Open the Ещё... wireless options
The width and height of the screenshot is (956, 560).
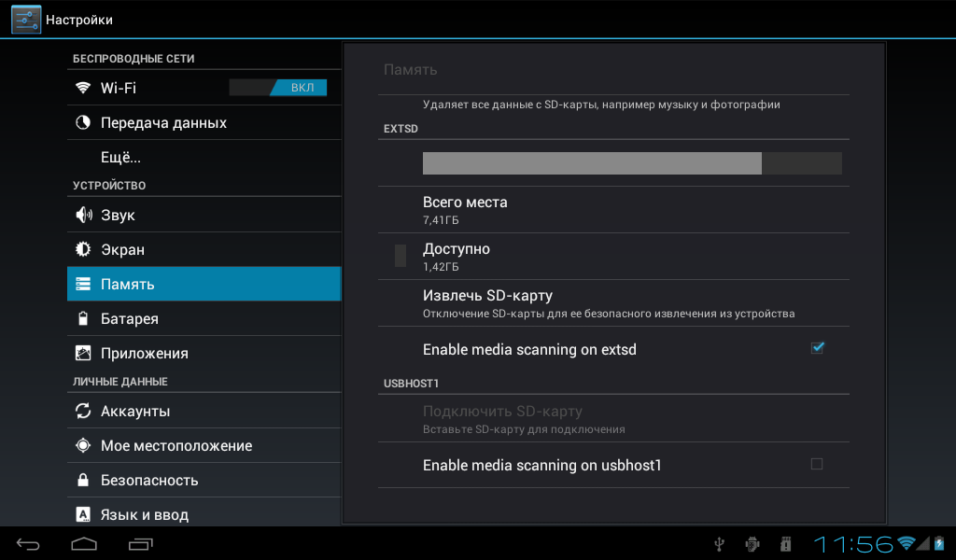click(x=204, y=157)
